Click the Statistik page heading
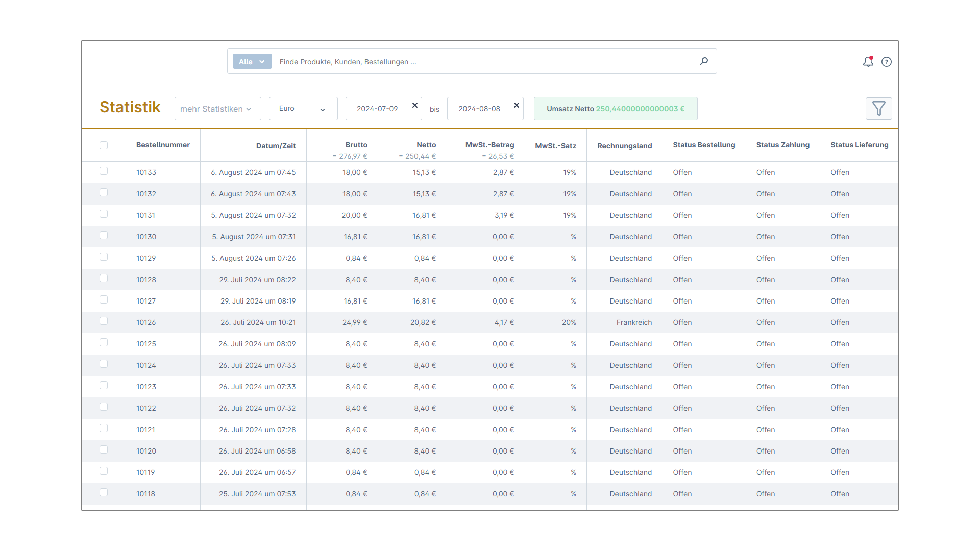The width and height of the screenshot is (980, 551). click(130, 107)
